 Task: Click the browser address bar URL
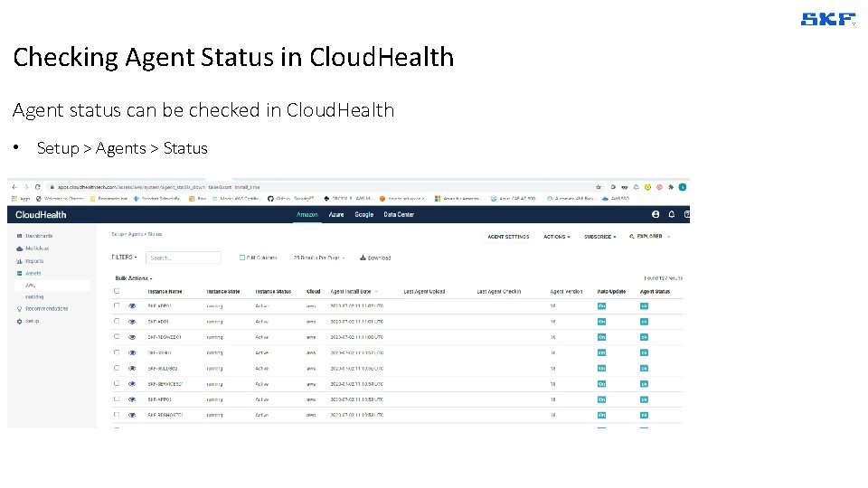[158, 187]
